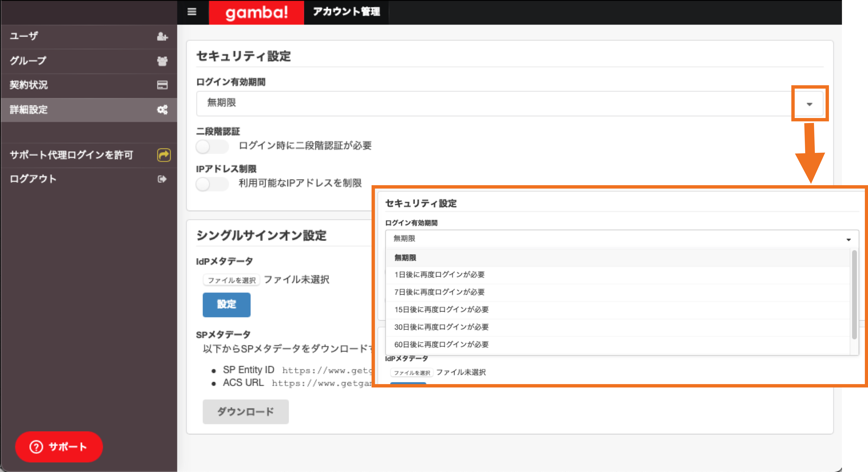Expand the ログイン有効期間 dropdown arrow
This screenshot has height=472, width=868.
809,104
